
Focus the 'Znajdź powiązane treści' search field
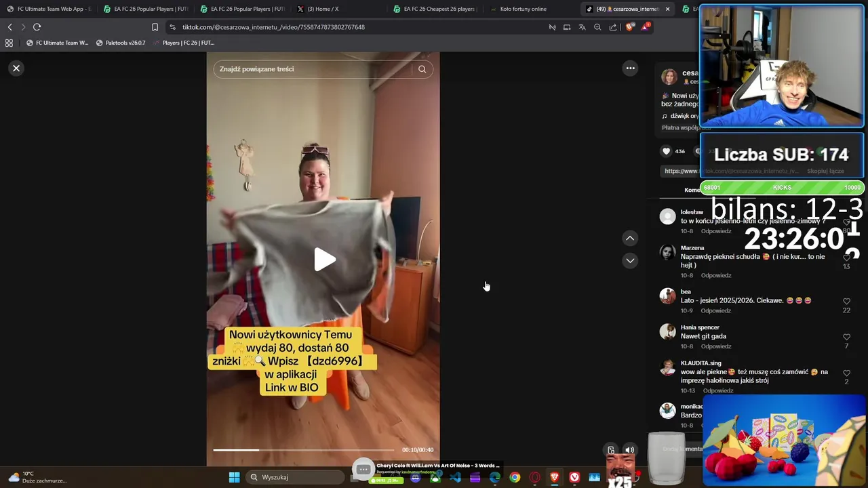pyautogui.click(x=312, y=69)
